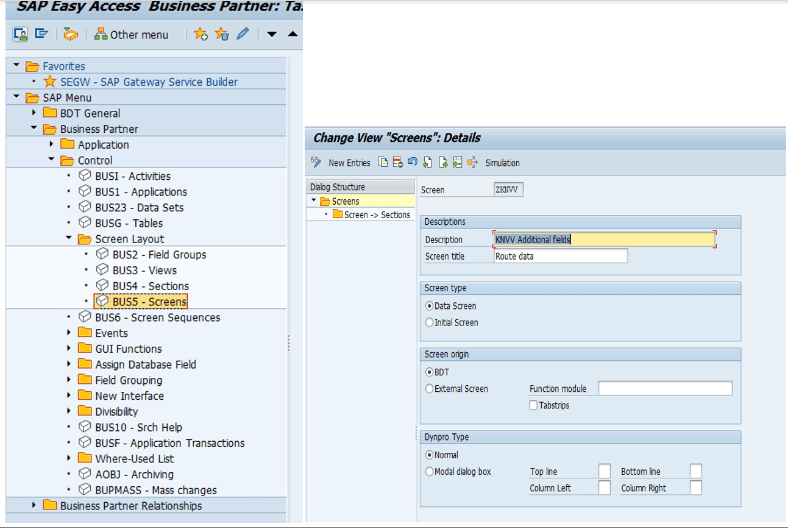The image size is (788, 532).
Task: Open SEGW - SAP Gateway Service Builder favorite
Action: [x=149, y=82]
